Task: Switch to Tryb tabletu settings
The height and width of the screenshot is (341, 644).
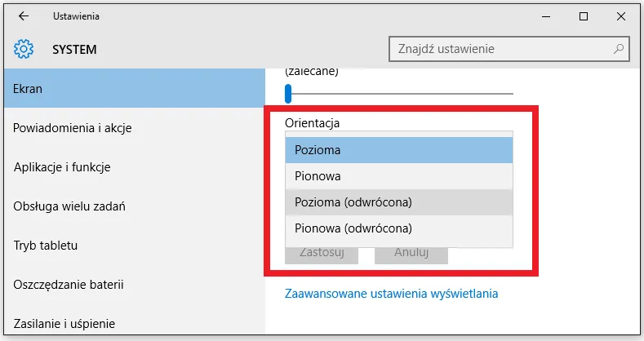Action: 51,246
